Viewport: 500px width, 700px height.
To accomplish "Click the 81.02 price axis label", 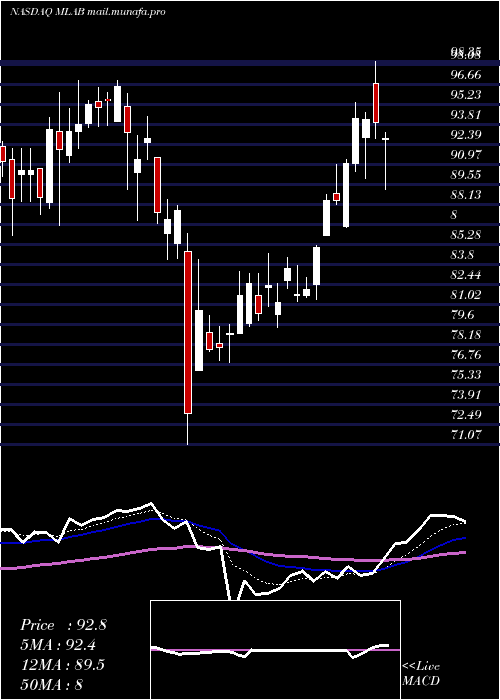I will (466, 295).
